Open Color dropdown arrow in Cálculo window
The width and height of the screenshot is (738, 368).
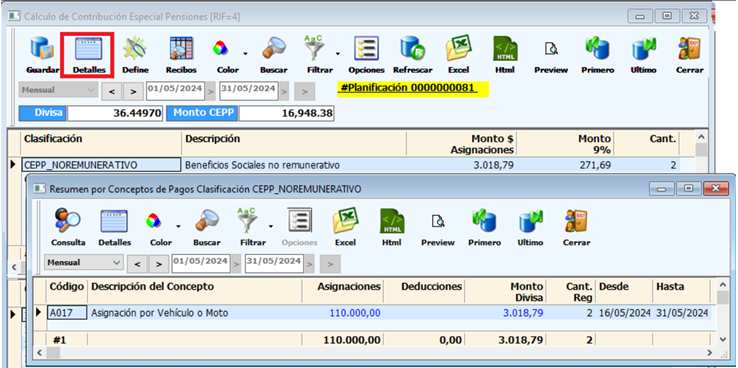[x=245, y=54]
